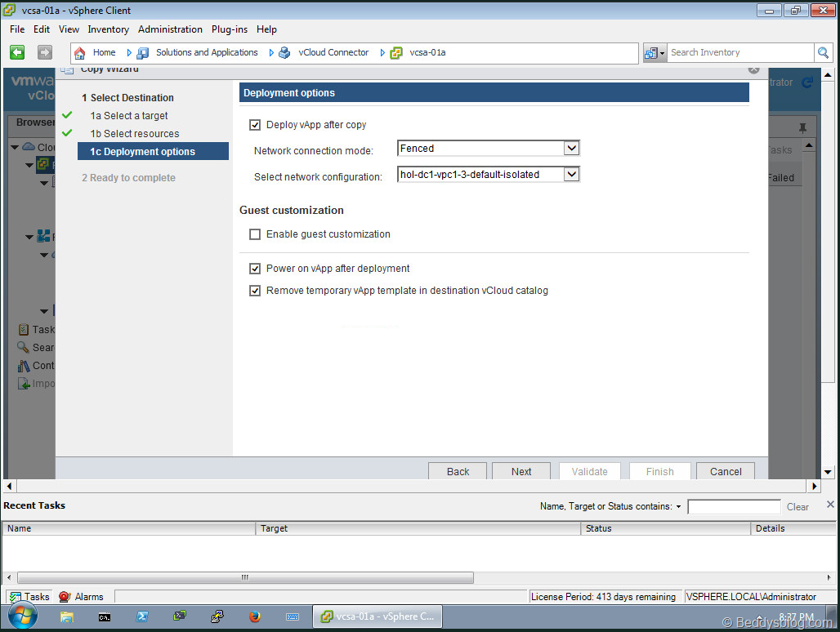This screenshot has width=840, height=632.
Task: Click the green back navigation arrow
Action: 17,52
